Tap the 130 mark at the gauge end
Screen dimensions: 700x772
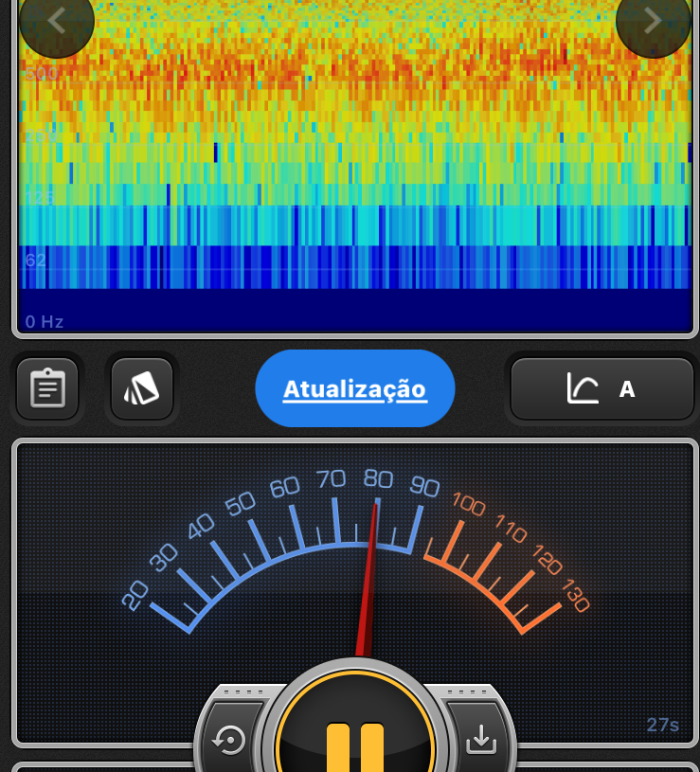tap(576, 597)
